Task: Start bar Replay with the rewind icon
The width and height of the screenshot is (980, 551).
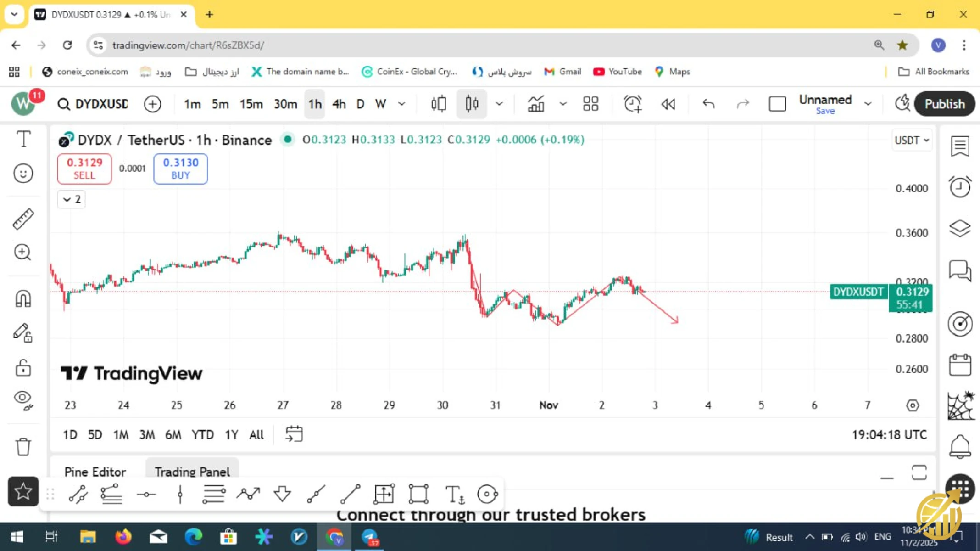Action: point(668,104)
